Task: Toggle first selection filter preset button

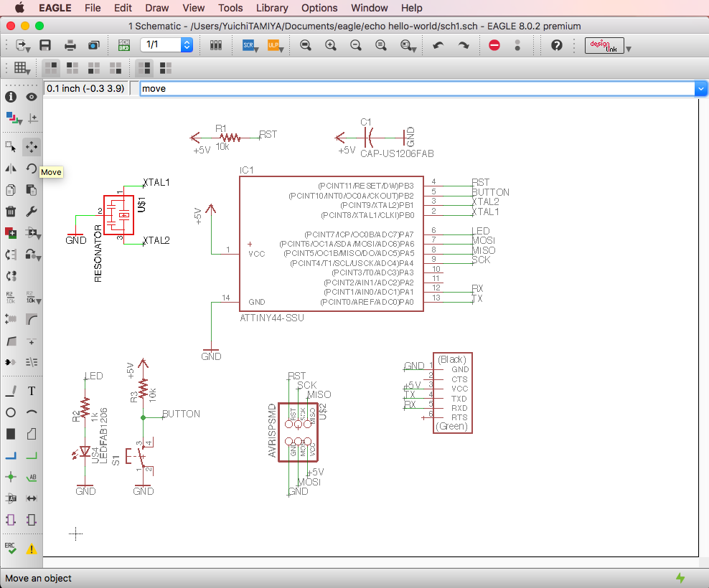Action: click(51, 68)
